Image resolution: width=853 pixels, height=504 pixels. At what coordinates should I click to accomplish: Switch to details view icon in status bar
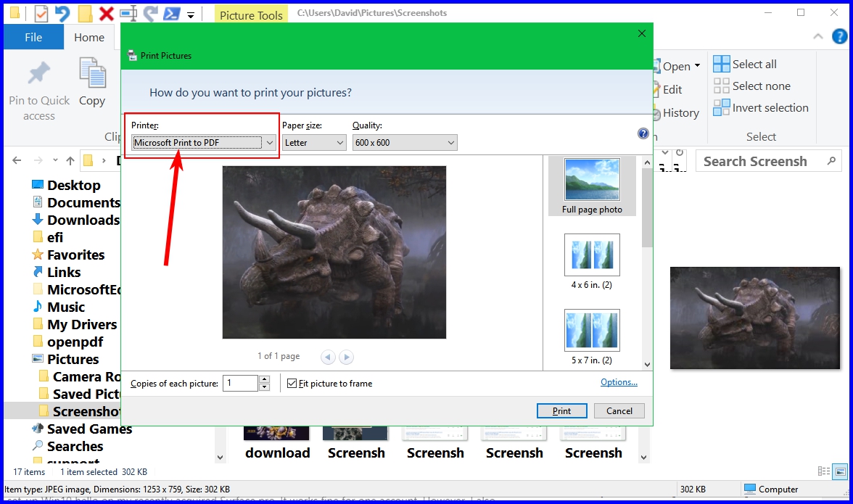824,471
